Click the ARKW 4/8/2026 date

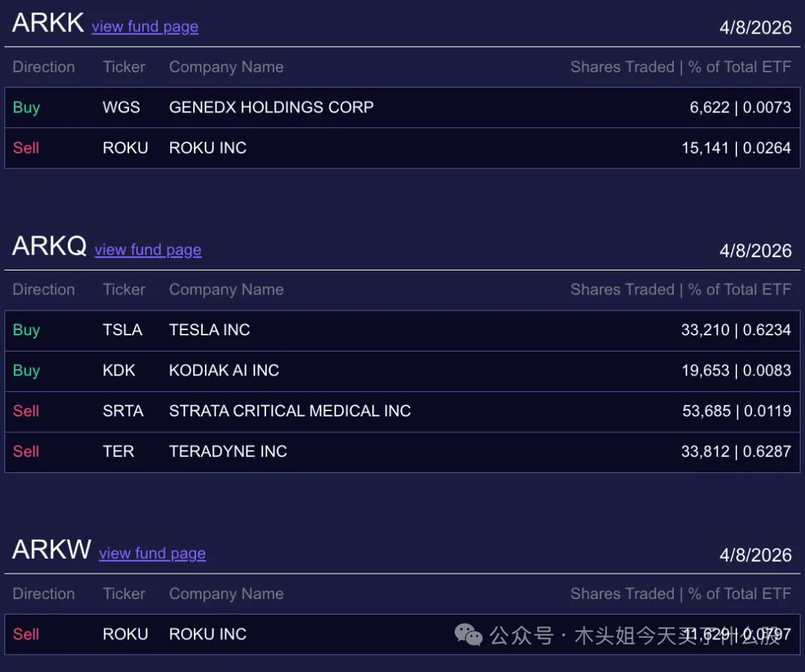[x=755, y=555]
